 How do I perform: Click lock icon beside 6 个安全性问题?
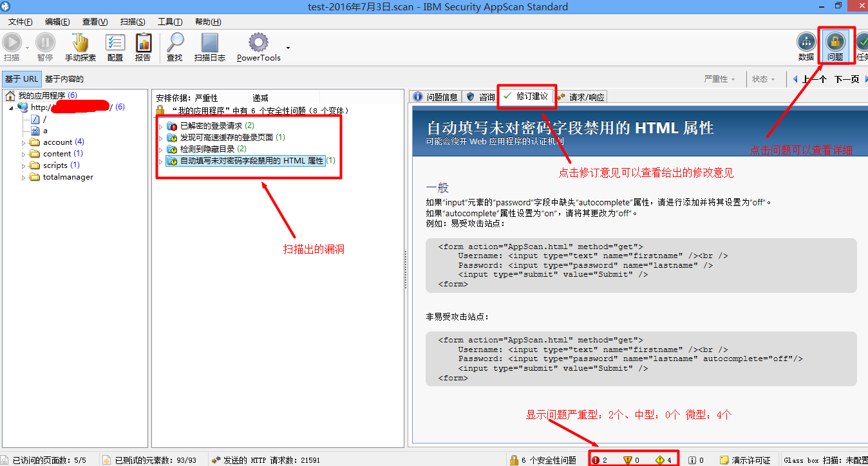point(514,460)
